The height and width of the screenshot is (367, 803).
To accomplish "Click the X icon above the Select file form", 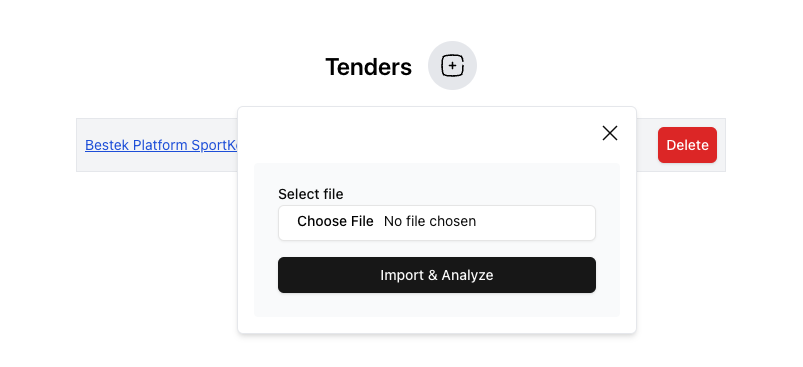I will coord(609,133).
